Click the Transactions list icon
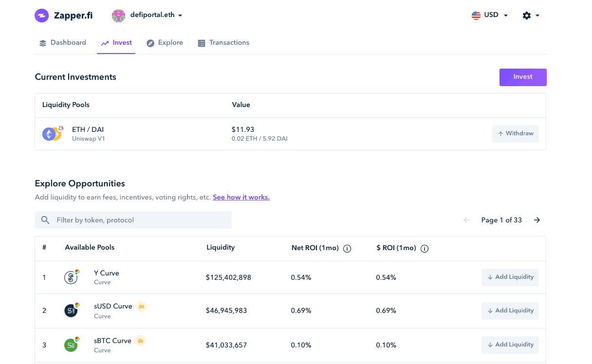 coord(202,43)
